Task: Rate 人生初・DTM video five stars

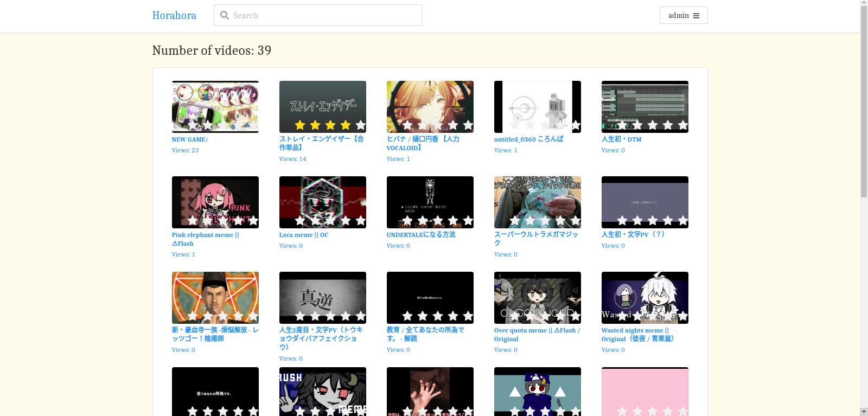Action: tap(683, 125)
